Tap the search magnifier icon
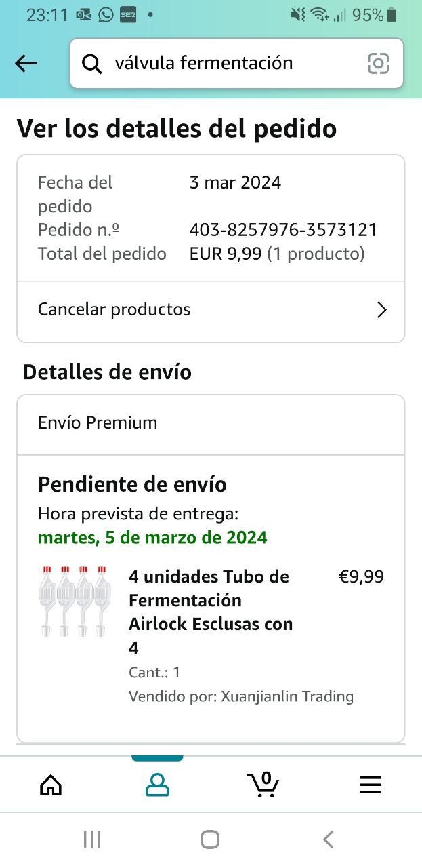Image resolution: width=422 pixels, height=868 pixels. pos(91,64)
